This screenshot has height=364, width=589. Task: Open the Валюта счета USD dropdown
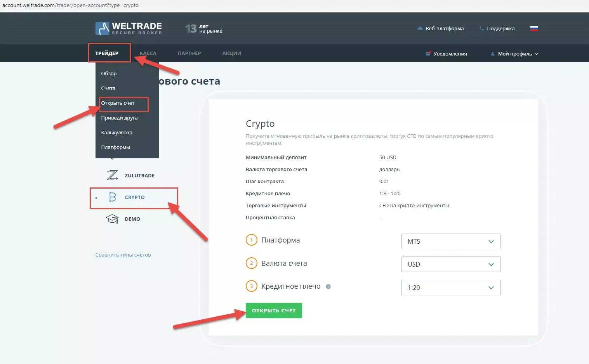tap(451, 264)
